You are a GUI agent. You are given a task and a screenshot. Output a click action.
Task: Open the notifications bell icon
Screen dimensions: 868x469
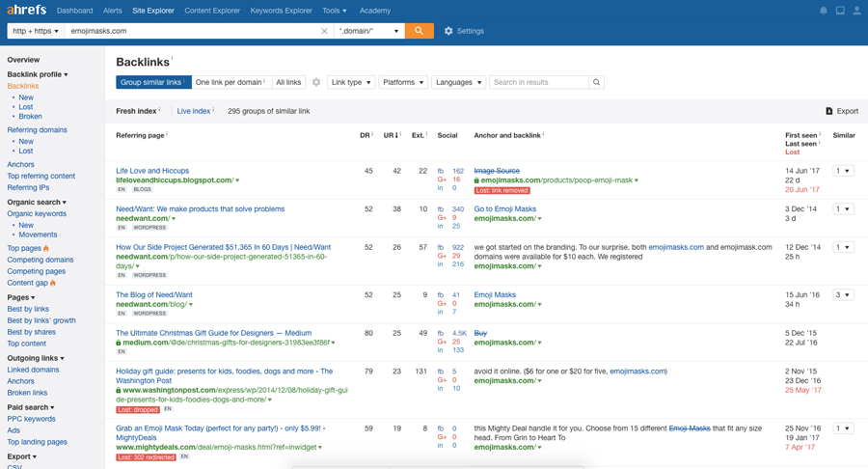pos(823,11)
